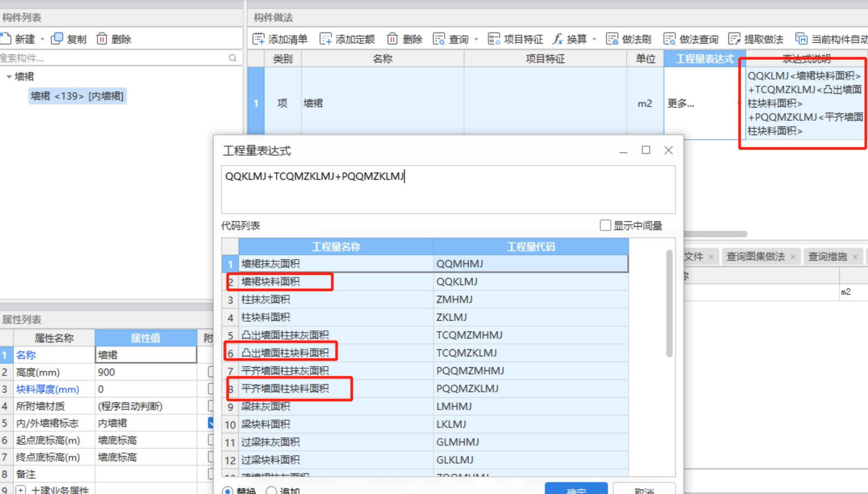Click the 删除 icon in 构件列表 toolbar
Screen dimensions: 868x494
(102, 39)
